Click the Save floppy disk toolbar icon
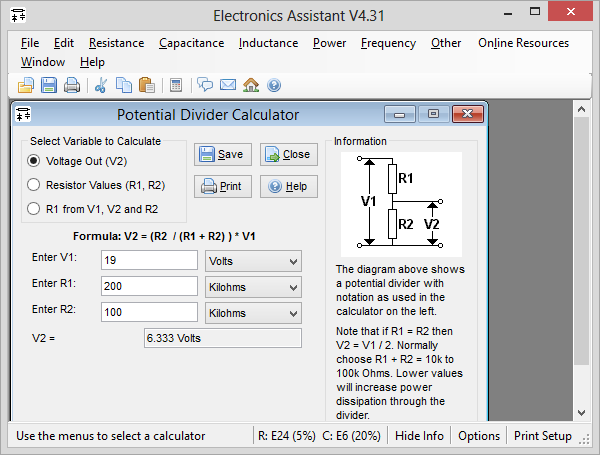The height and width of the screenshot is (455, 600). (49, 85)
